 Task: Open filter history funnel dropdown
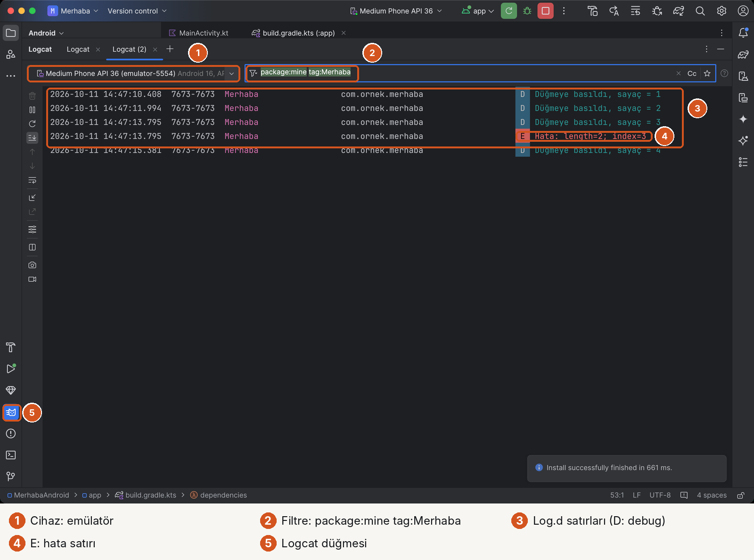[253, 73]
